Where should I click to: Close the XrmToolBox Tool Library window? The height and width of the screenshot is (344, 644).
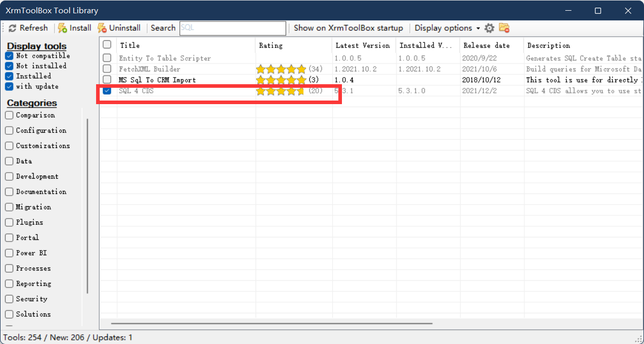628,11
